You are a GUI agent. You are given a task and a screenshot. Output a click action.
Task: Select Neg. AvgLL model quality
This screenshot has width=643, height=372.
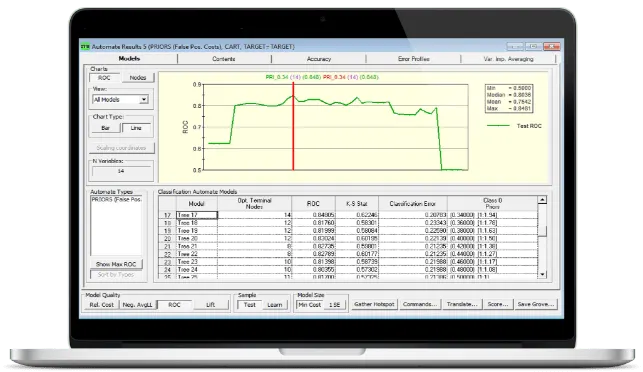137,305
